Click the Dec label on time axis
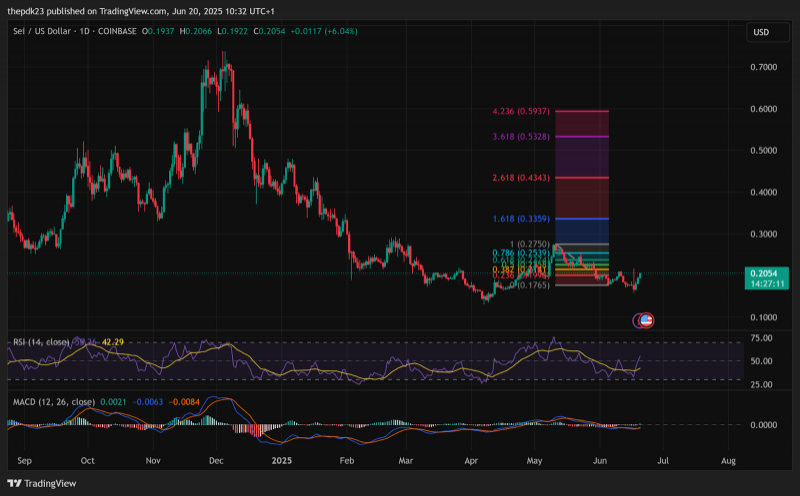Screen dimensions: 800x496 (x=216, y=460)
